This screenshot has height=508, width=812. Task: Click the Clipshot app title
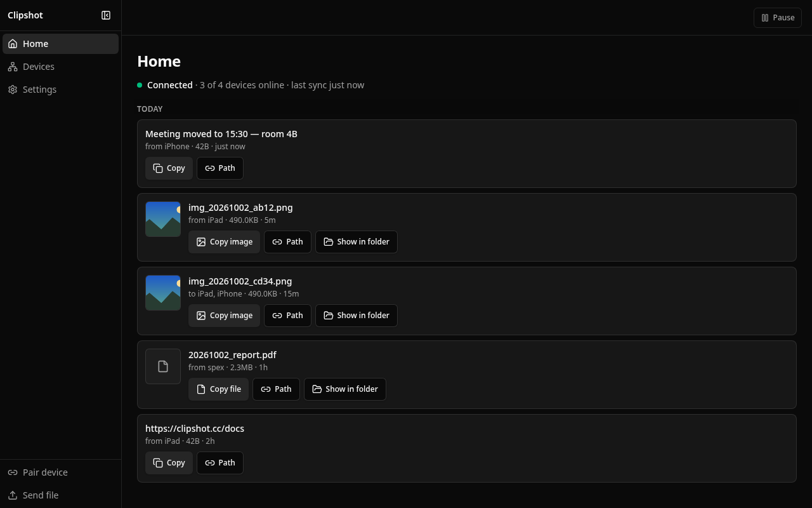[x=25, y=15]
